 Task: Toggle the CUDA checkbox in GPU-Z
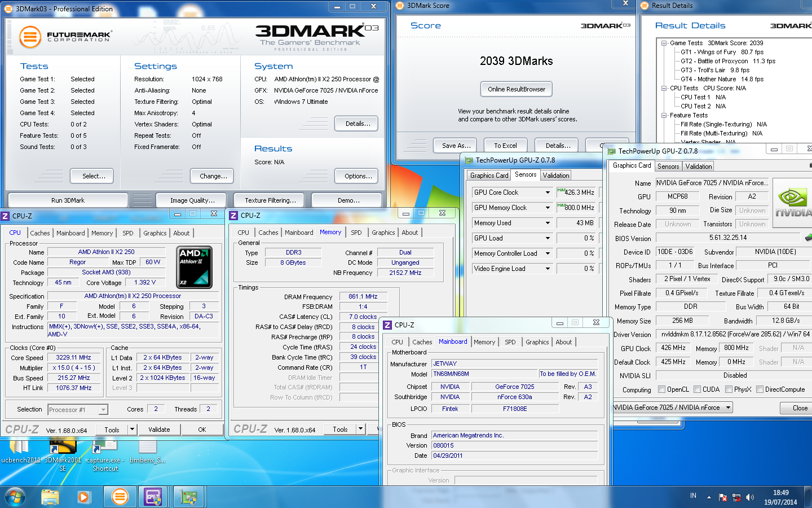(x=698, y=389)
